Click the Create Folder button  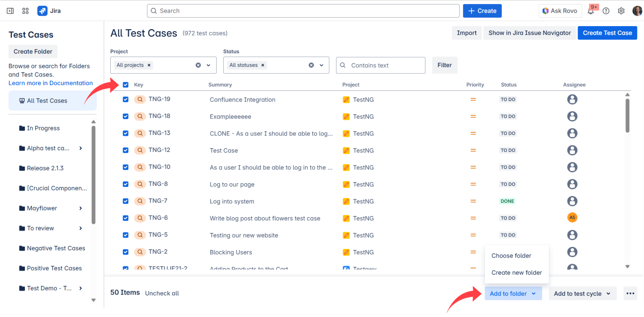[x=33, y=52]
